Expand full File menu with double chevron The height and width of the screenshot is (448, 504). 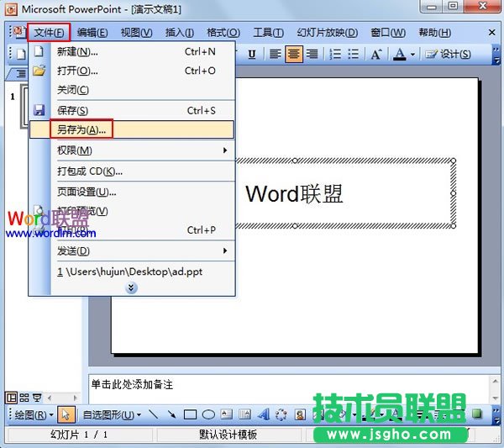[x=131, y=287]
